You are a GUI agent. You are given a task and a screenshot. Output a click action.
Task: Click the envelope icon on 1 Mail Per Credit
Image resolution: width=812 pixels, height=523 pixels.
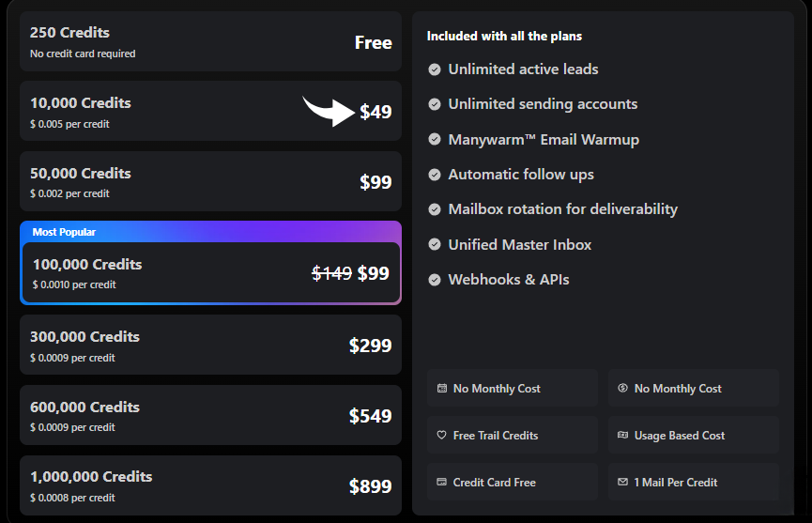pos(623,482)
